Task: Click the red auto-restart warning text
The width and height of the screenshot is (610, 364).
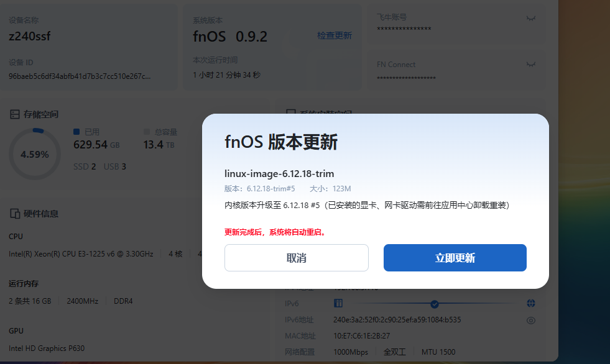Action: point(275,232)
